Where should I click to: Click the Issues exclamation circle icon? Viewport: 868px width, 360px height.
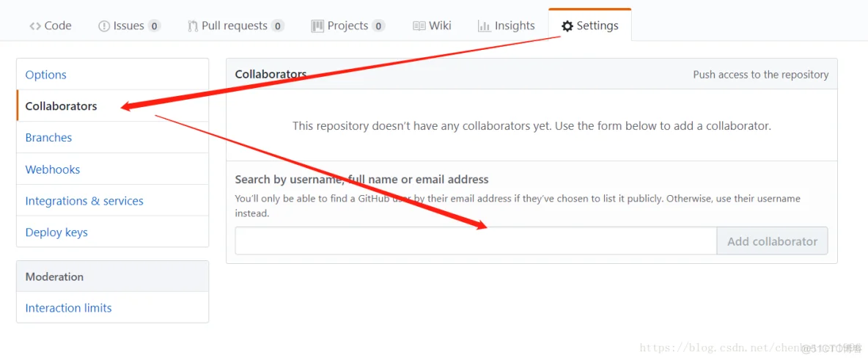104,26
